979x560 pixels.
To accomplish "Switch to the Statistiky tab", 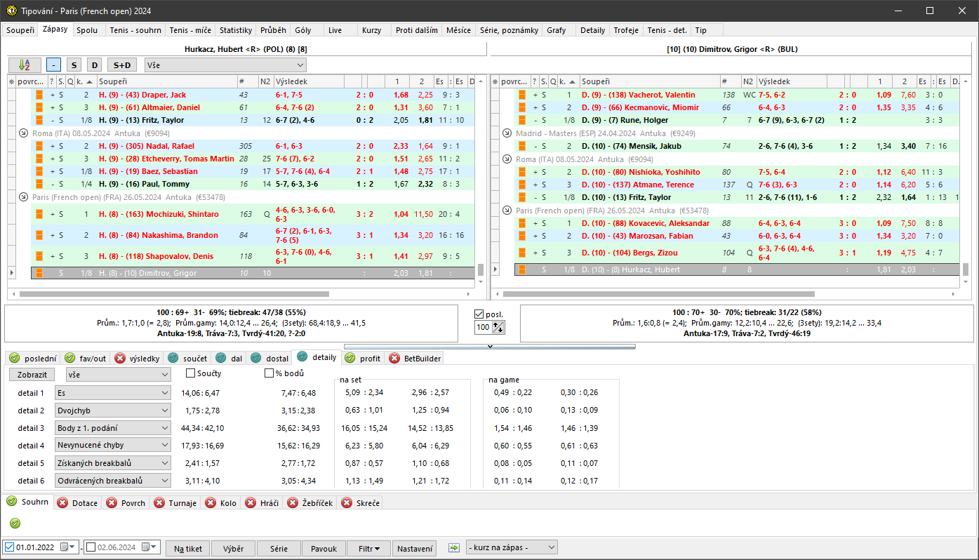I will tap(235, 30).
